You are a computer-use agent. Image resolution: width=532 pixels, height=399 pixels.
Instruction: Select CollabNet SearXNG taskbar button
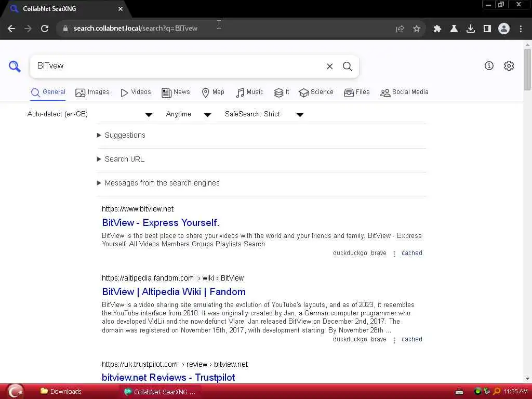pyautogui.click(x=159, y=392)
